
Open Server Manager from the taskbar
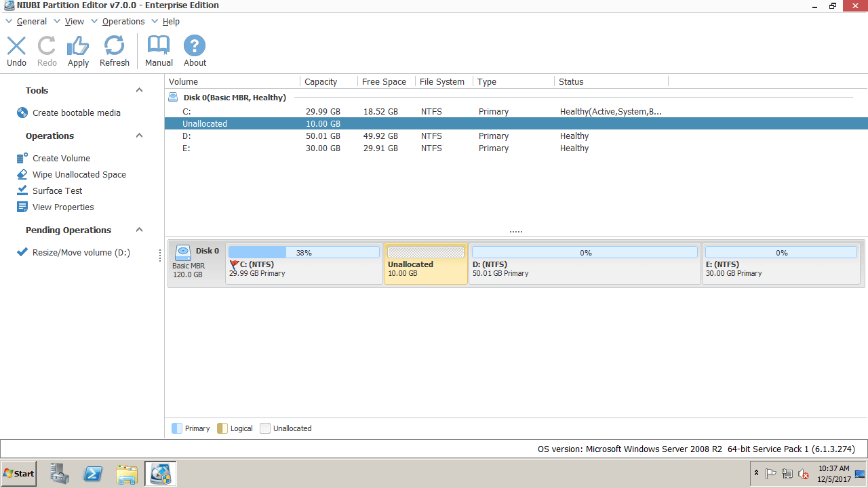[x=60, y=474]
